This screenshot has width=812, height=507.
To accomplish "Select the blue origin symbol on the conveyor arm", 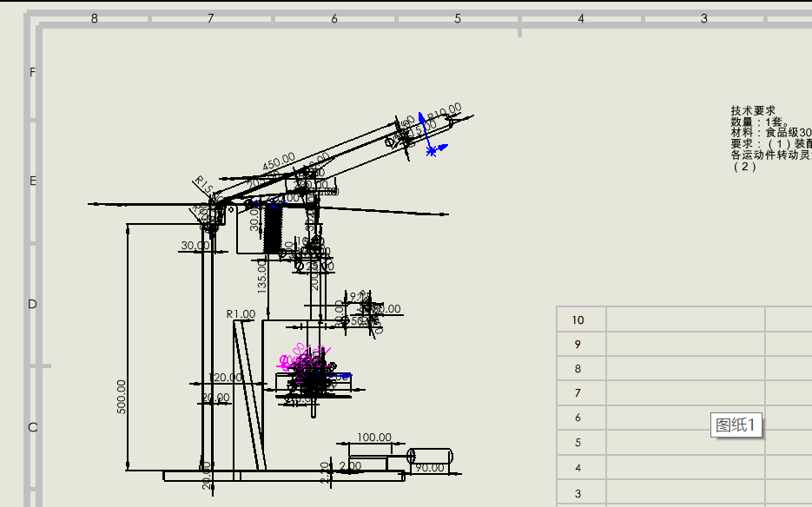I will coord(431,151).
